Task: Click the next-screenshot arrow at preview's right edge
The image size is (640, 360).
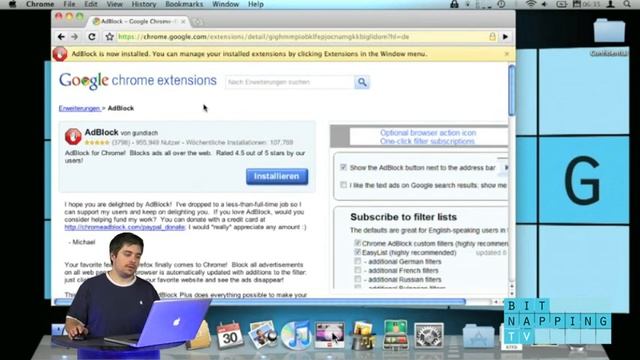Action: pyautogui.click(x=505, y=168)
